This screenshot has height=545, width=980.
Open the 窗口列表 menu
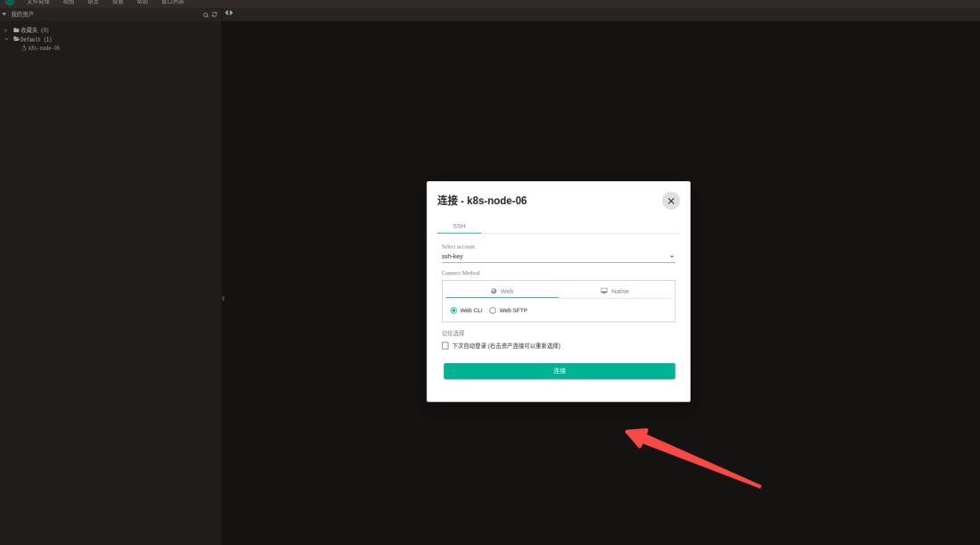pyautogui.click(x=172, y=3)
